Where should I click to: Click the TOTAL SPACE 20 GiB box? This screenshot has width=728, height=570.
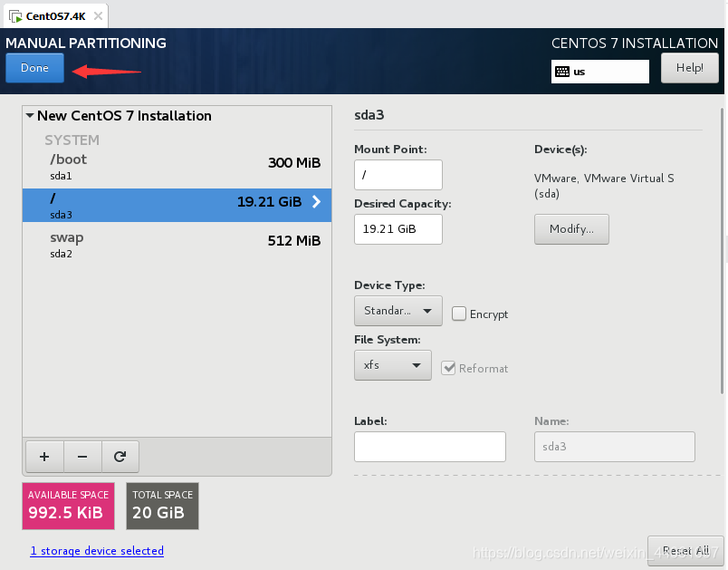click(x=162, y=506)
